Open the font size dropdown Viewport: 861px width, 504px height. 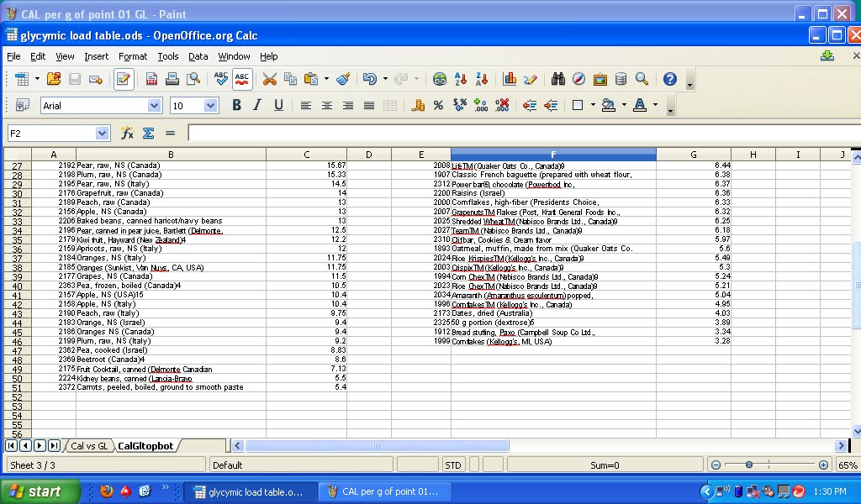coord(210,106)
